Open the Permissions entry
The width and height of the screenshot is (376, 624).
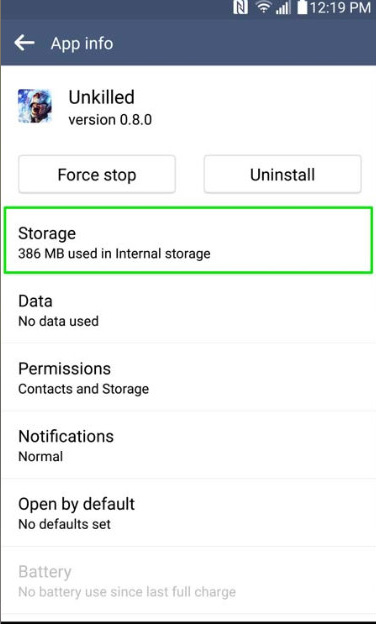click(x=188, y=378)
